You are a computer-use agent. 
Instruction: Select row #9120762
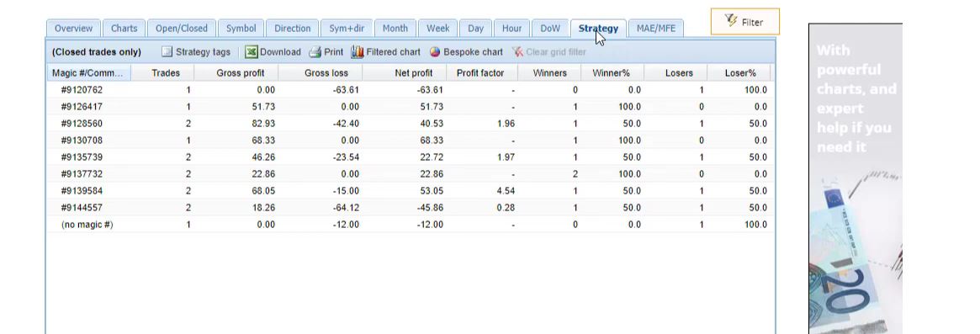pos(411,90)
